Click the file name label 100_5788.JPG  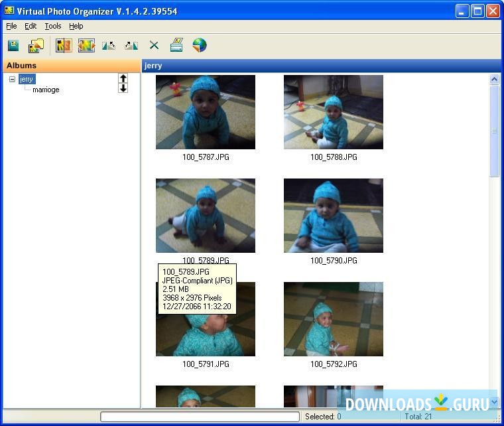point(334,157)
